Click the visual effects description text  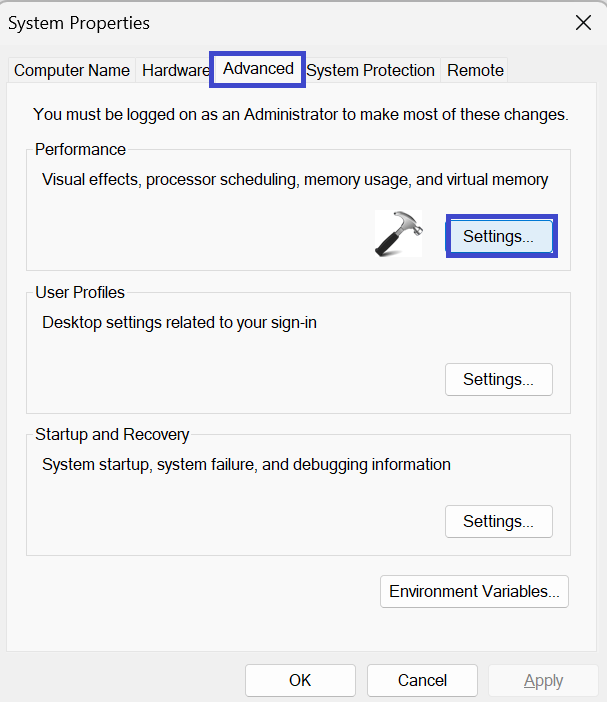295,180
